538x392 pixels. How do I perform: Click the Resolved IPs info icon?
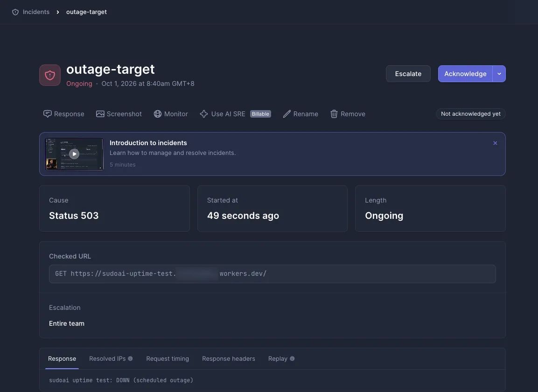tap(130, 359)
